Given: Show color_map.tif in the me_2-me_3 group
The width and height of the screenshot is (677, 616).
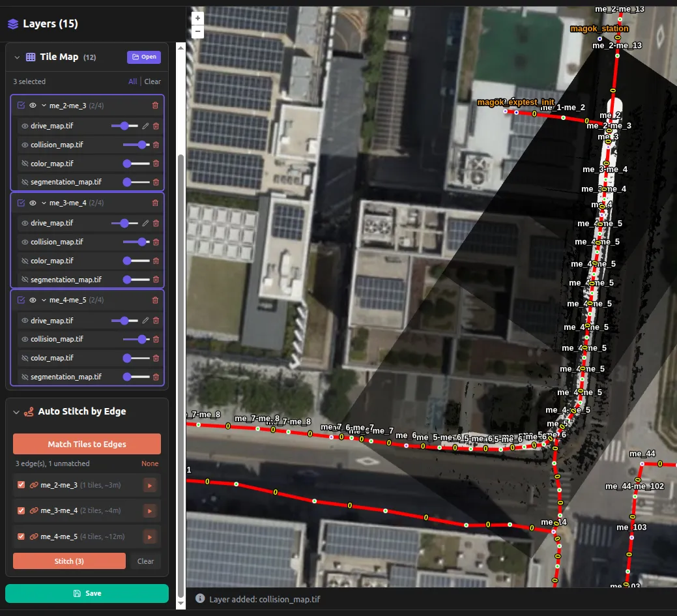Looking at the screenshot, I should 25,164.
